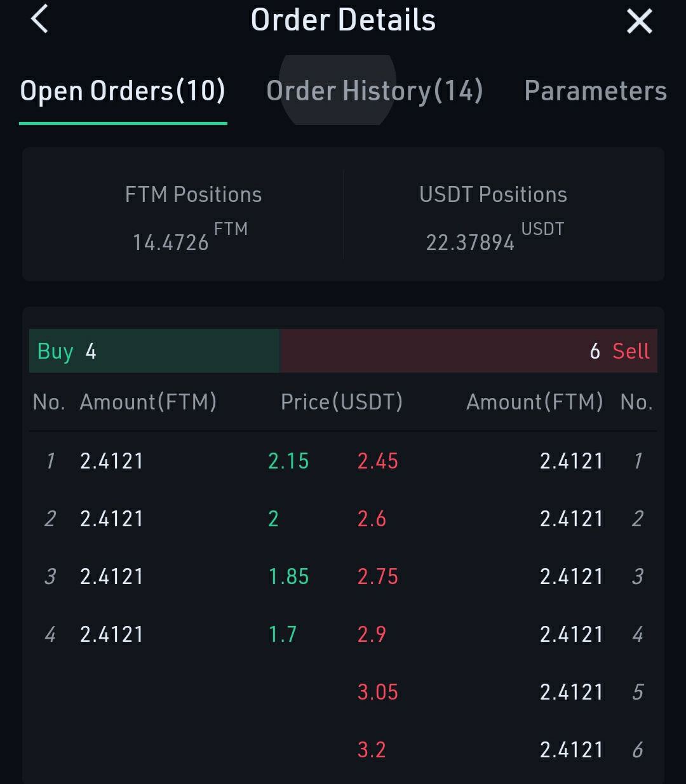Select buy order at price 2
The height and width of the screenshot is (784, 686).
point(273,519)
